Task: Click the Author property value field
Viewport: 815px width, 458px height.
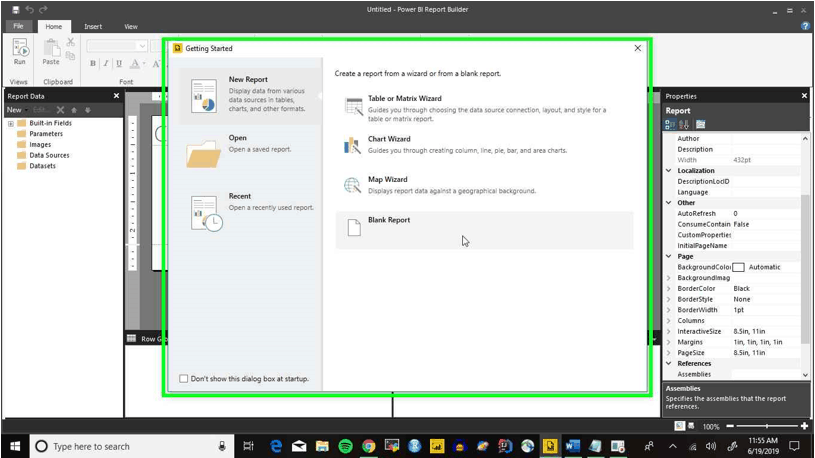Action: click(x=766, y=138)
